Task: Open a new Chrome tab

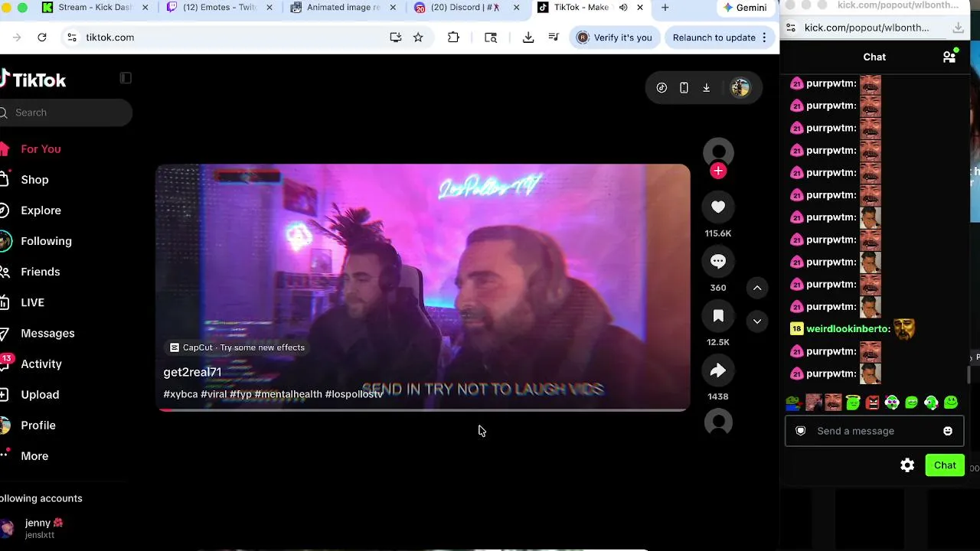Action: tap(665, 8)
